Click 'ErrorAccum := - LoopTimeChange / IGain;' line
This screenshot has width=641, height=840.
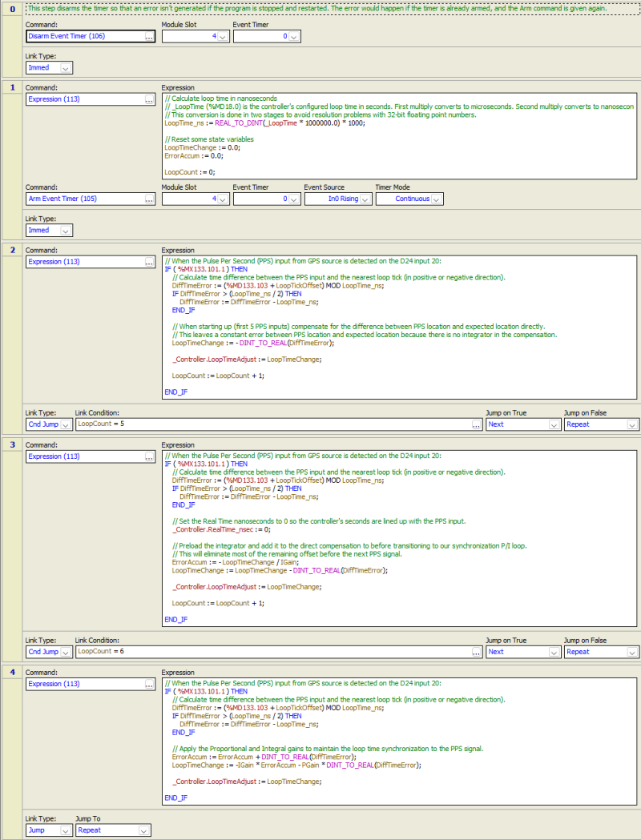click(236, 562)
